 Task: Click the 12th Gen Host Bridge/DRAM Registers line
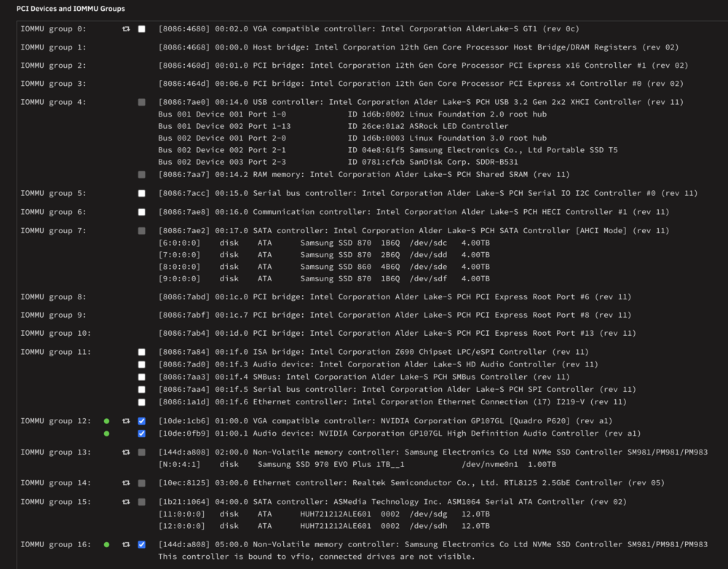[419, 47]
